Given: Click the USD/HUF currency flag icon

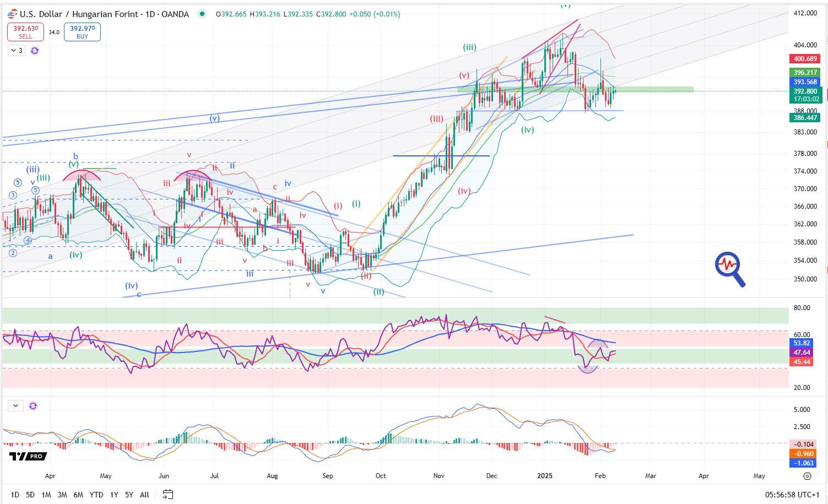Looking at the screenshot, I should [x=12, y=14].
